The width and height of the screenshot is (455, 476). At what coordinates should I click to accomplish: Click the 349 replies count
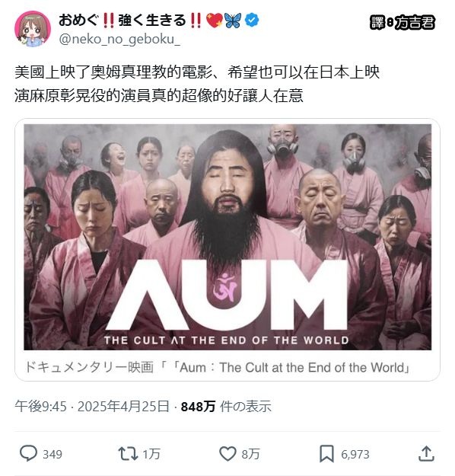pos(52,454)
